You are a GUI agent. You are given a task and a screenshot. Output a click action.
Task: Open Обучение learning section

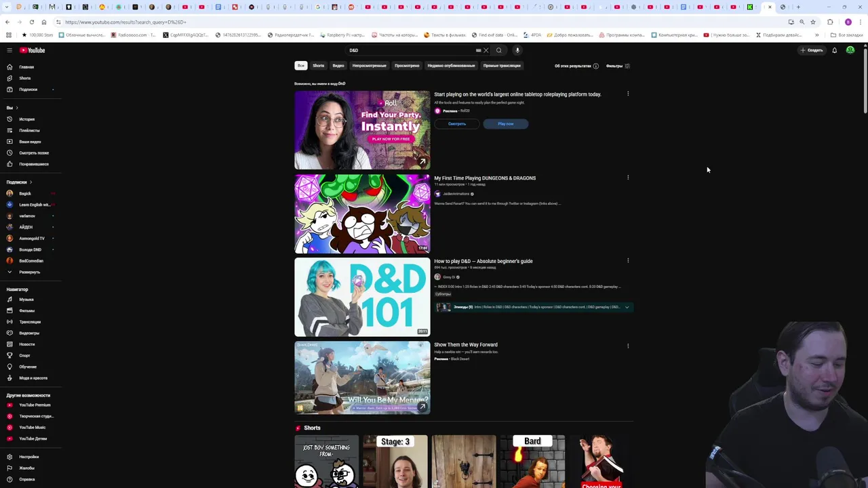click(x=27, y=367)
